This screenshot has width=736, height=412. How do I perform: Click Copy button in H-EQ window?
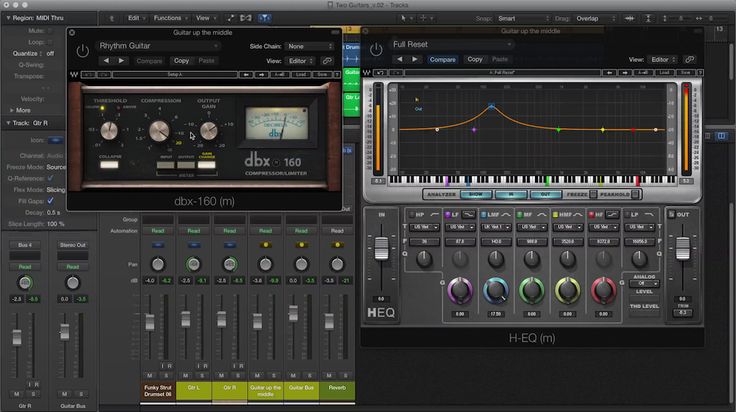(475, 59)
